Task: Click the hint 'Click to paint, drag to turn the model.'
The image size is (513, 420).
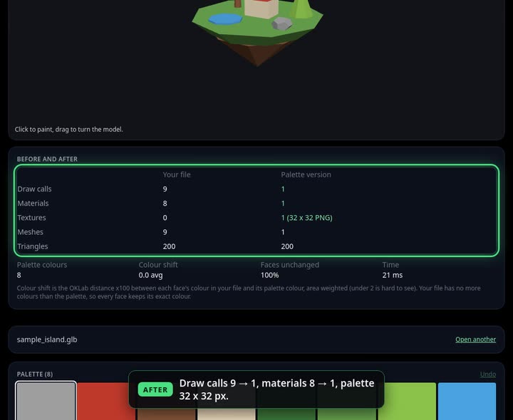Action: point(68,130)
